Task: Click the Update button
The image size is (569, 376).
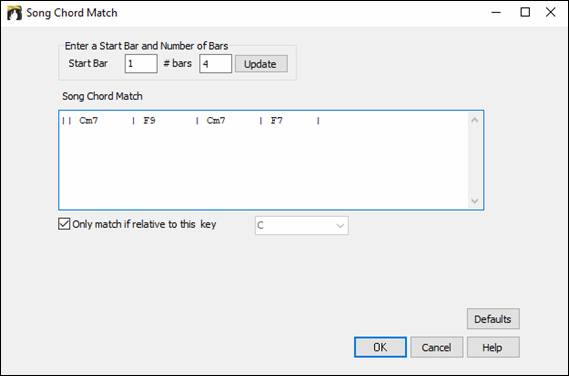Action: [x=261, y=64]
